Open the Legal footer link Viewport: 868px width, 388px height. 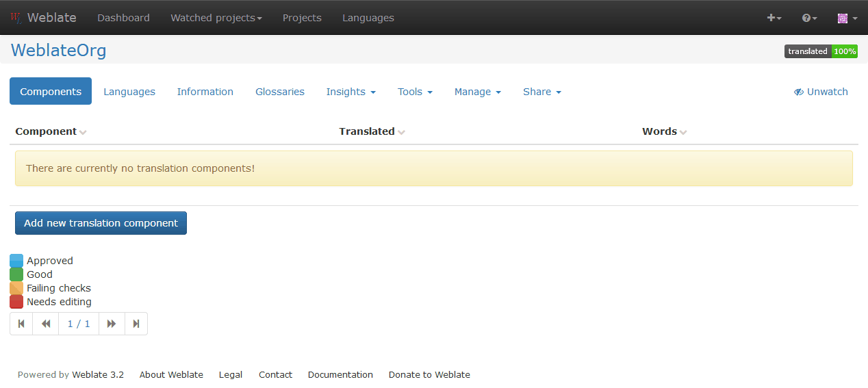pyautogui.click(x=231, y=375)
